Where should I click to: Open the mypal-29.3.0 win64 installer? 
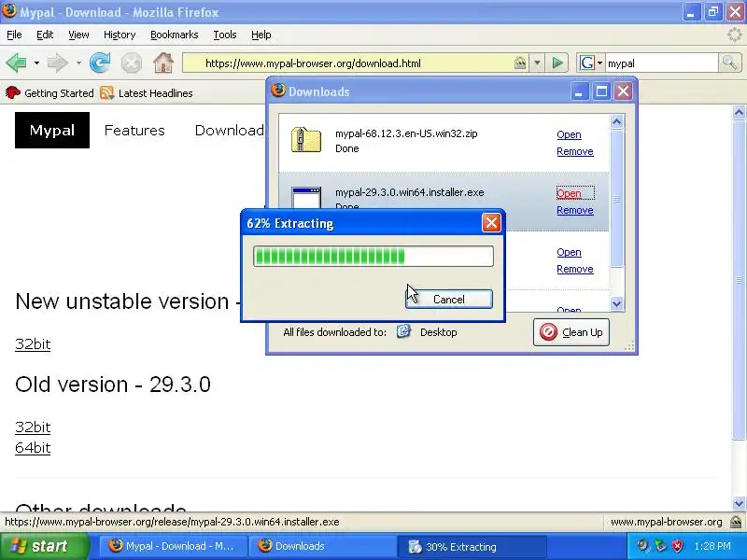tap(569, 193)
